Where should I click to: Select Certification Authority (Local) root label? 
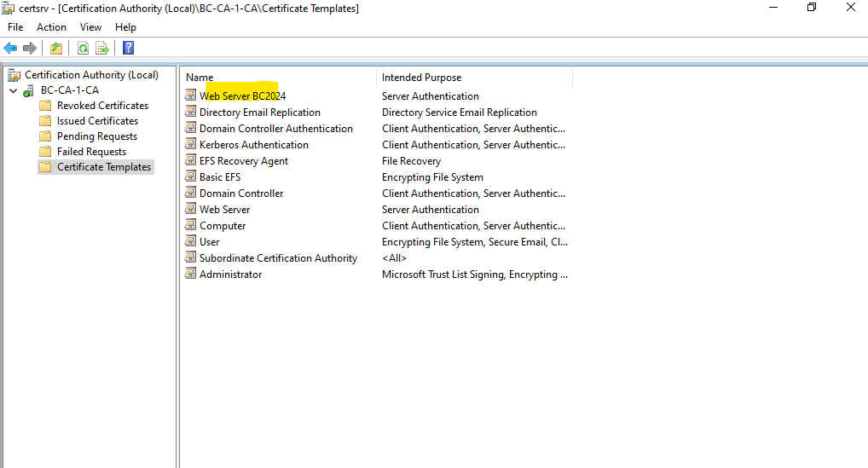click(x=91, y=75)
